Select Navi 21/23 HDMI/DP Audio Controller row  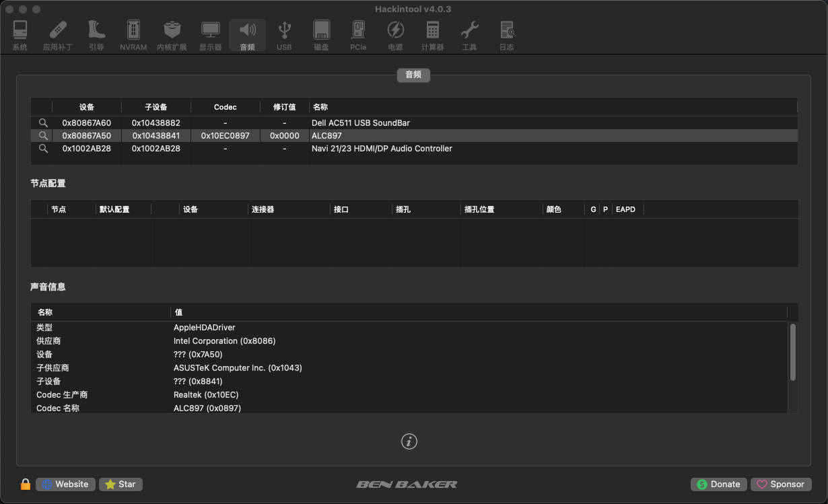click(x=414, y=149)
